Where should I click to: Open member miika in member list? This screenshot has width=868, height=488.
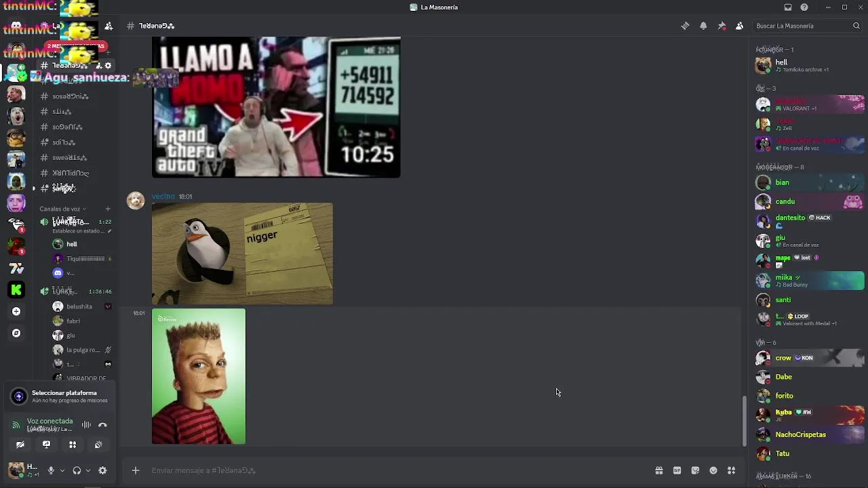pyautogui.click(x=810, y=280)
